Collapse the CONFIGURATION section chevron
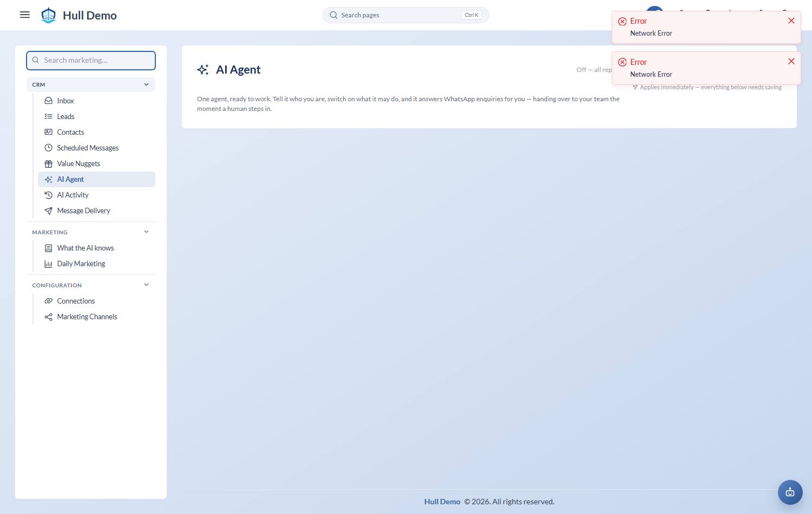 click(x=146, y=285)
